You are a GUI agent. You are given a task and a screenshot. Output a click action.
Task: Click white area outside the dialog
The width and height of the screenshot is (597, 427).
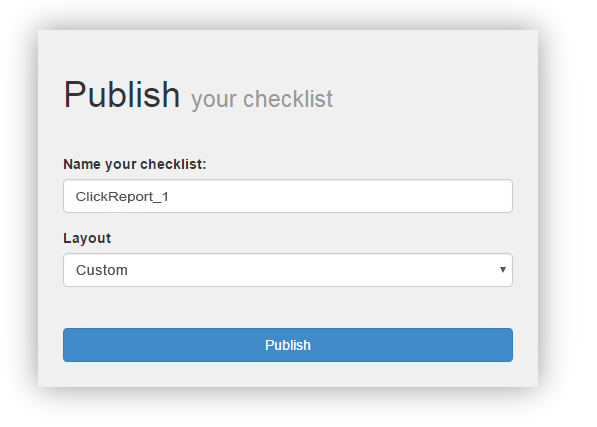pyautogui.click(x=567, y=213)
